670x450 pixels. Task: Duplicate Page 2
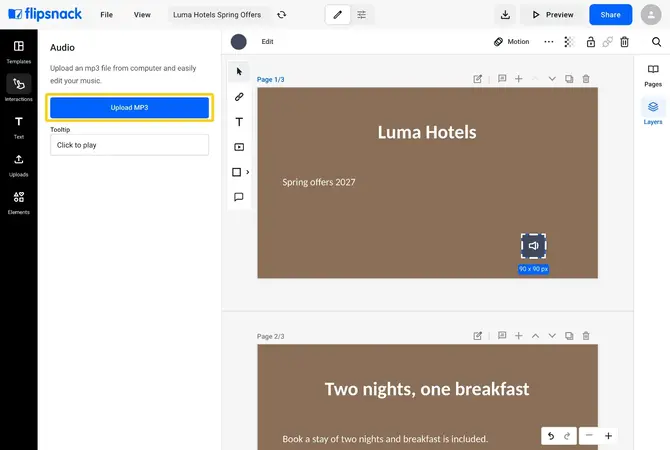point(569,335)
